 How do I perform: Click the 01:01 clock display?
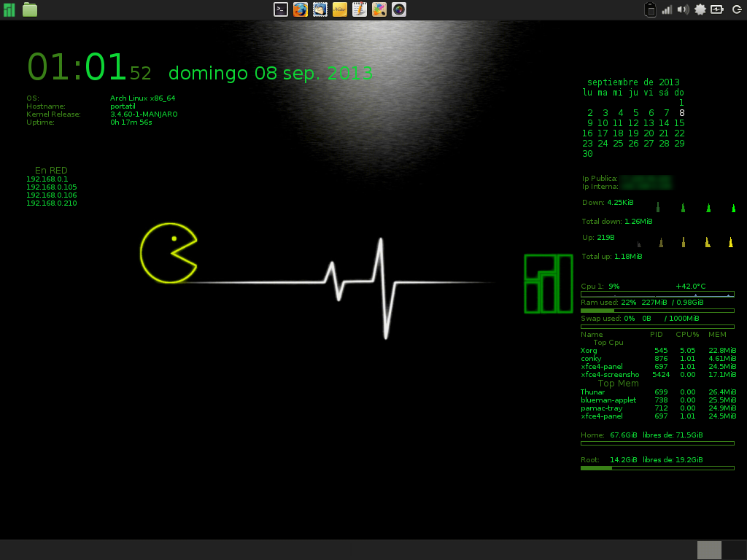(x=77, y=66)
